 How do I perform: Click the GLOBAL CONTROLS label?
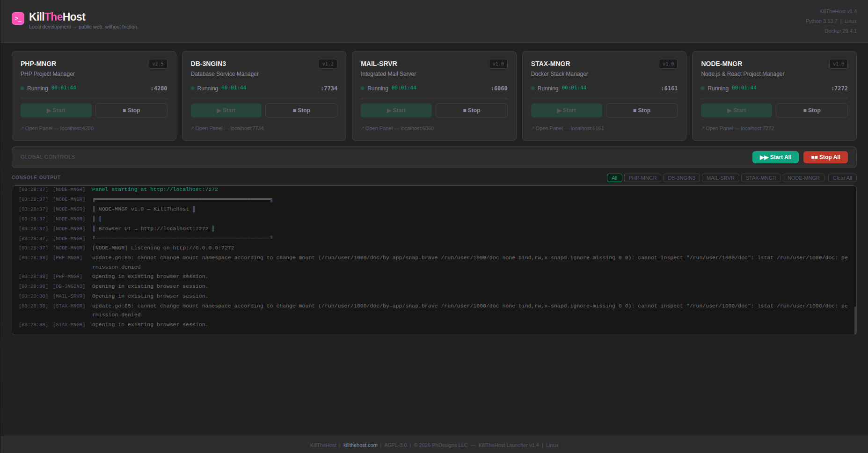(48, 157)
